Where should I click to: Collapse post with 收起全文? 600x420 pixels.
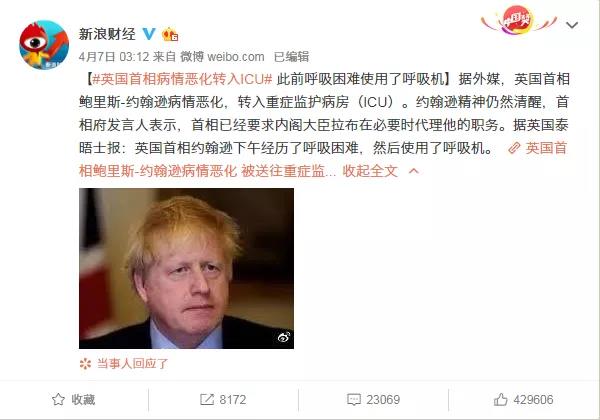tap(370, 171)
